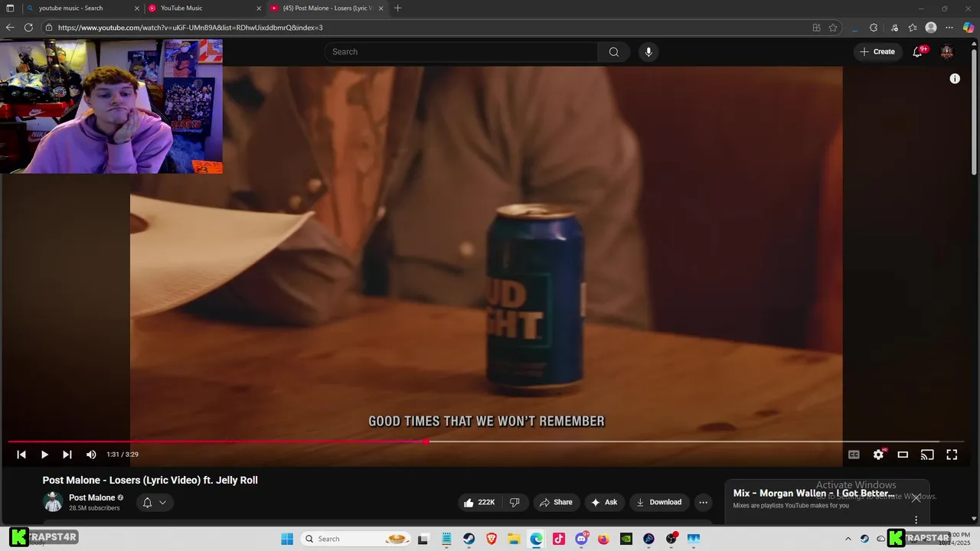Open the YouTube Create button
The image size is (980, 551).
click(x=877, y=52)
